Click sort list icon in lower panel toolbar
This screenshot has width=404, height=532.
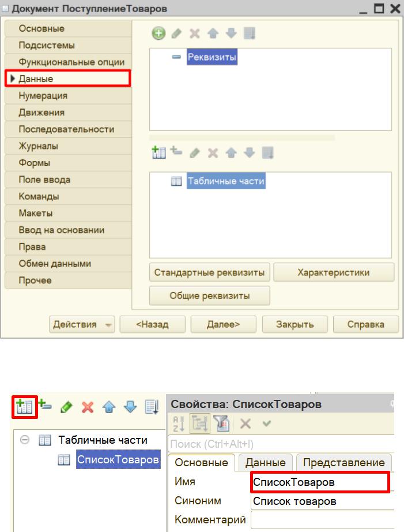[x=152, y=406]
